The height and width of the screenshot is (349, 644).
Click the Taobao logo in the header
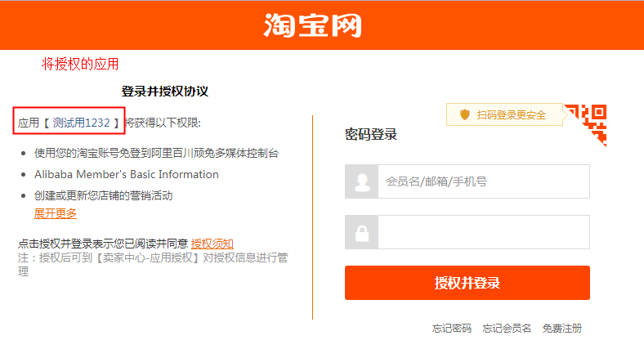(312, 25)
